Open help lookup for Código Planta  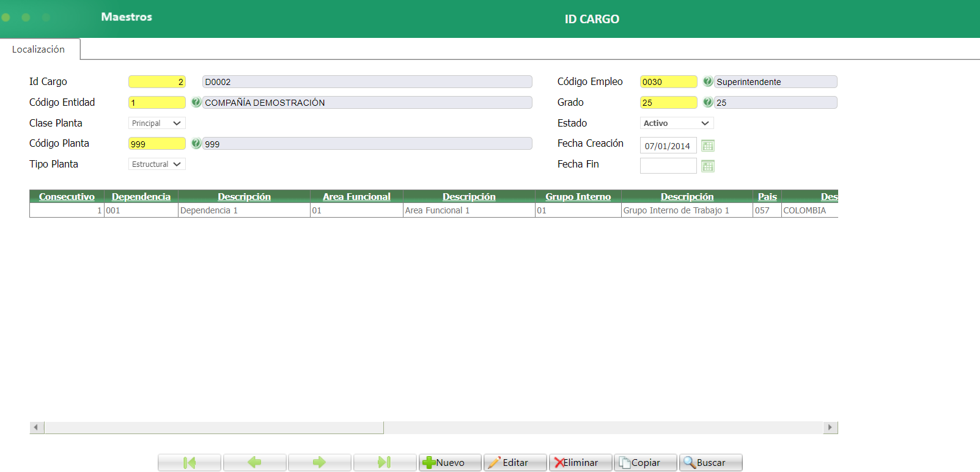196,143
